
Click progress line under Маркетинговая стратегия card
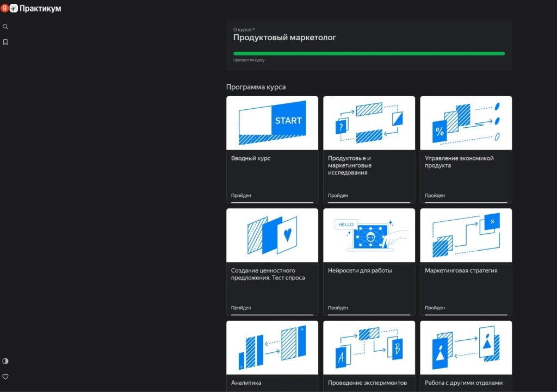tap(466, 315)
